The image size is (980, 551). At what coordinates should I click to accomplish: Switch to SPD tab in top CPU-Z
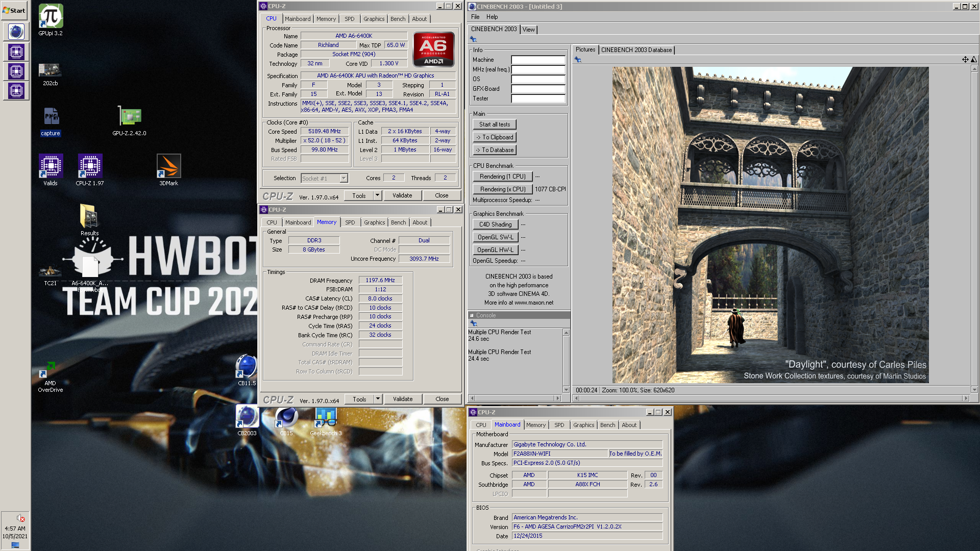point(349,19)
